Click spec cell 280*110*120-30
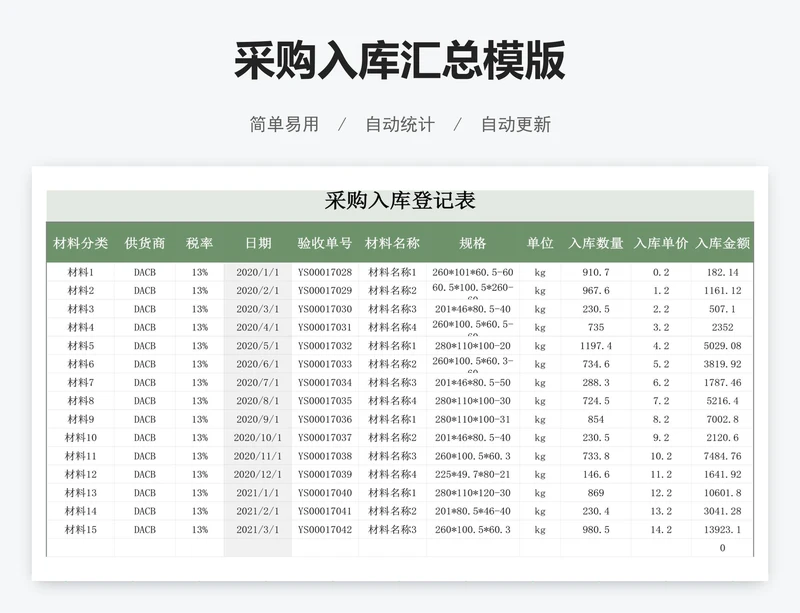The width and height of the screenshot is (800, 613). coord(472,493)
